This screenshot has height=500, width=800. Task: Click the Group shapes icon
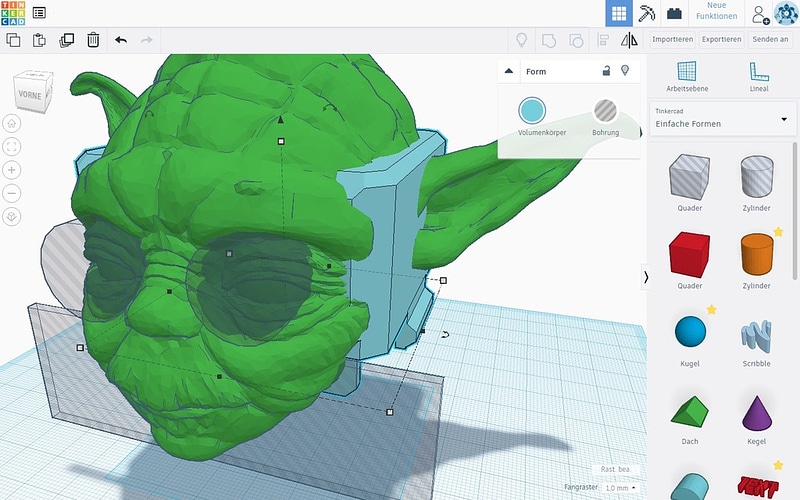(x=549, y=40)
